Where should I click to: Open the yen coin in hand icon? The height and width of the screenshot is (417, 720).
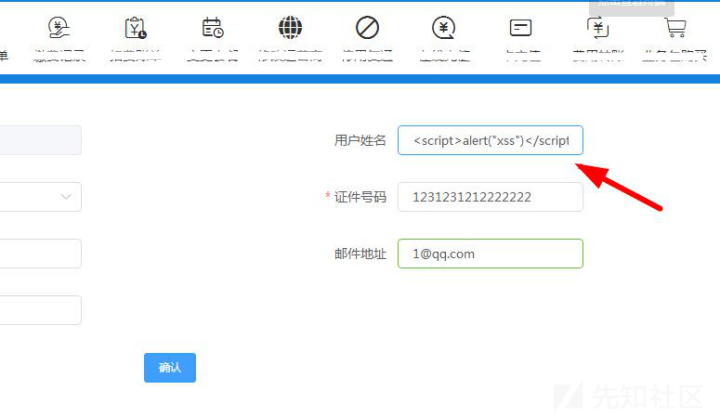[x=59, y=28]
